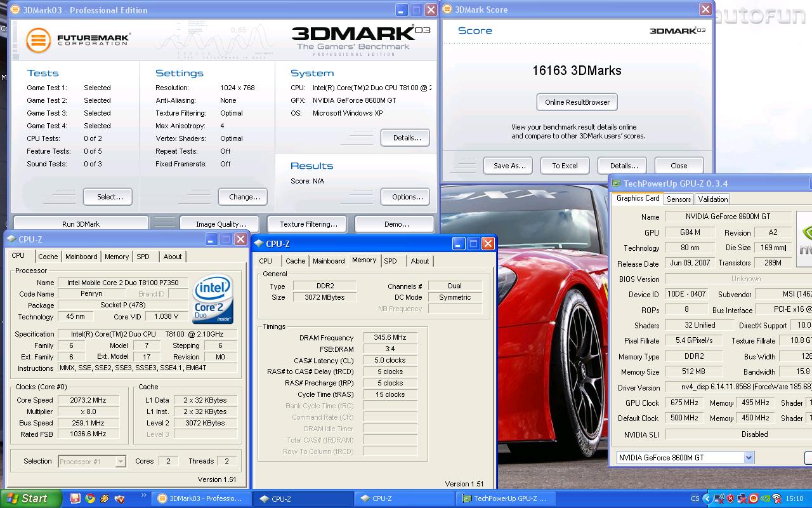Image resolution: width=812 pixels, height=508 pixels.
Task: Open the red shield security tray icon
Action: (x=731, y=498)
